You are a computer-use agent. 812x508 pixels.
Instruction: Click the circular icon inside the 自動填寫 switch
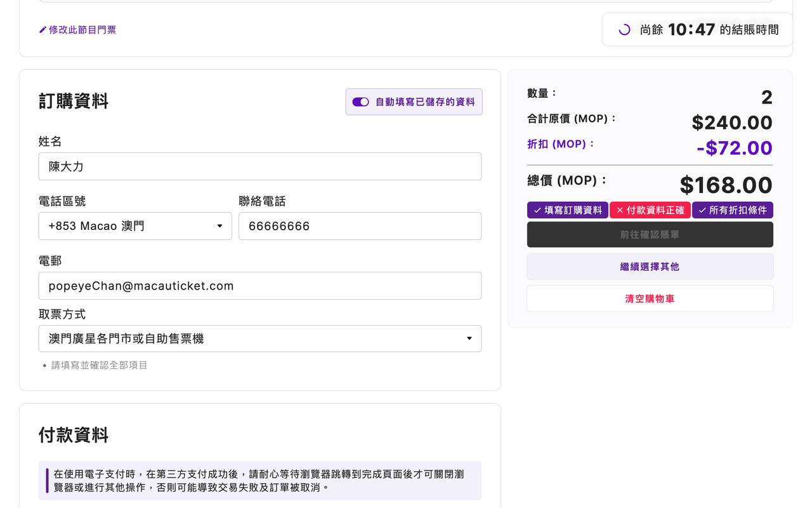(364, 102)
